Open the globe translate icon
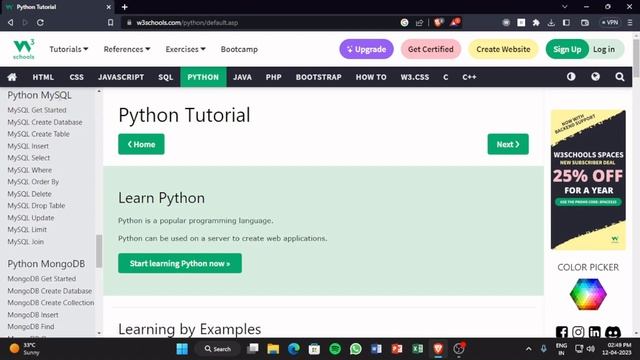The image size is (640, 360). click(596, 77)
